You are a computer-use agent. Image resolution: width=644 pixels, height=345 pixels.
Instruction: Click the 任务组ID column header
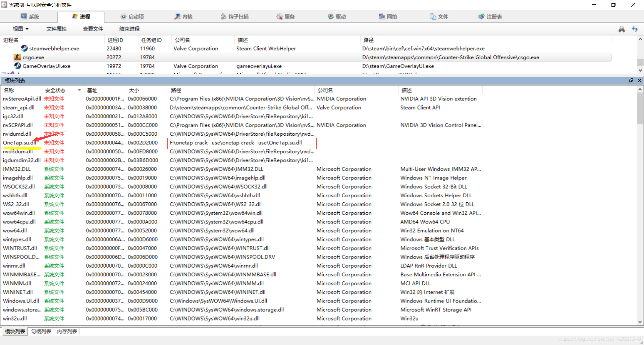tap(155, 40)
